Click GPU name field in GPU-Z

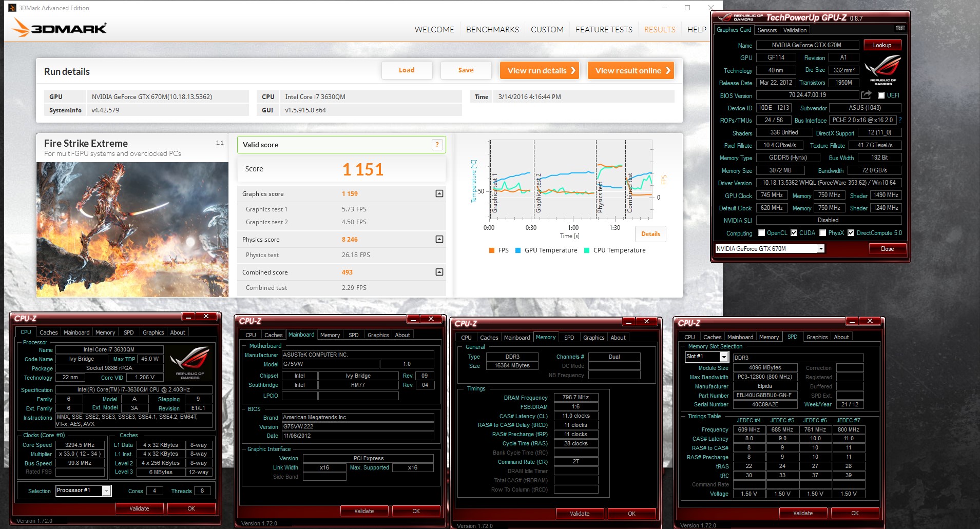pos(807,45)
